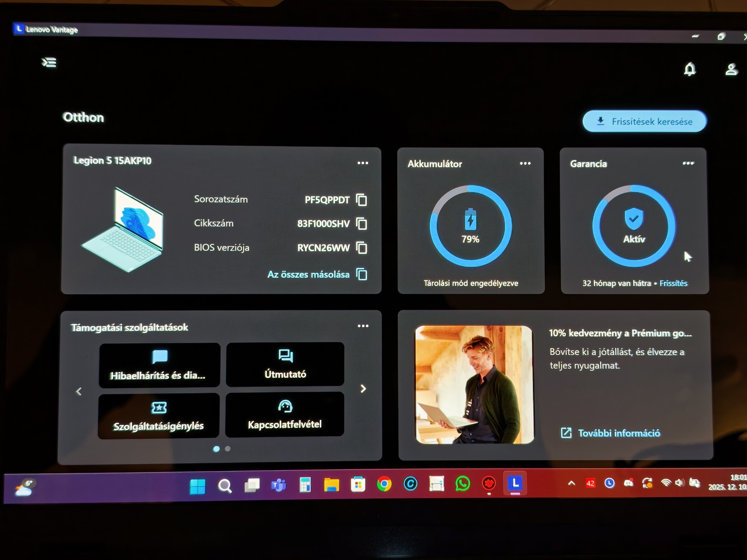Viewport: 747px width, 560px height.
Task: Click the 79% battery charge ring
Action: pos(470,226)
